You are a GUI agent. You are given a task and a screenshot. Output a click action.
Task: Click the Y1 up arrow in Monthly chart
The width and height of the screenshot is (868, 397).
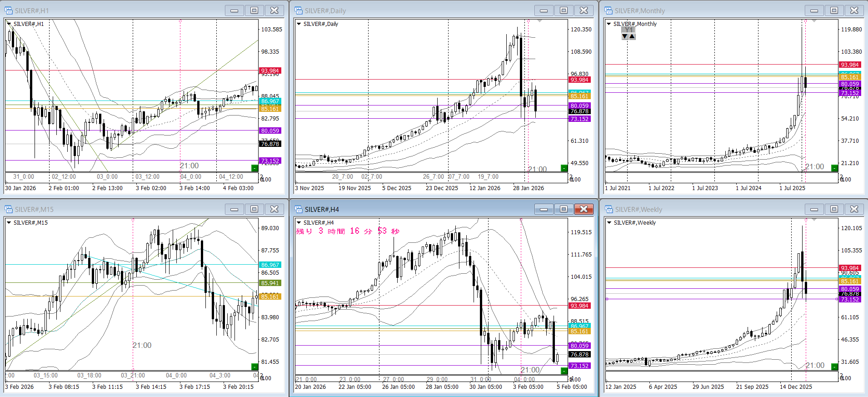click(x=632, y=36)
